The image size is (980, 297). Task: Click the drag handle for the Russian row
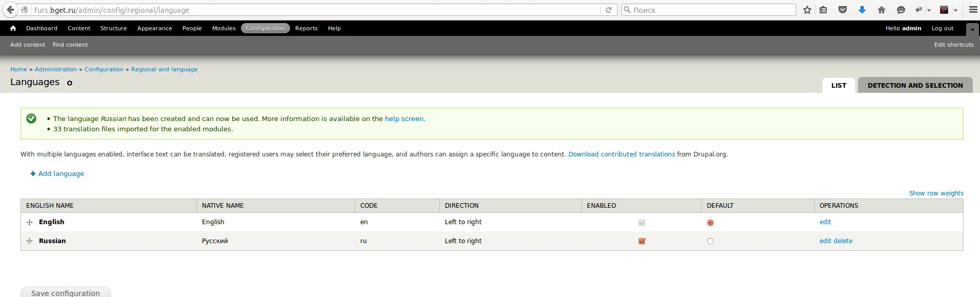(30, 241)
